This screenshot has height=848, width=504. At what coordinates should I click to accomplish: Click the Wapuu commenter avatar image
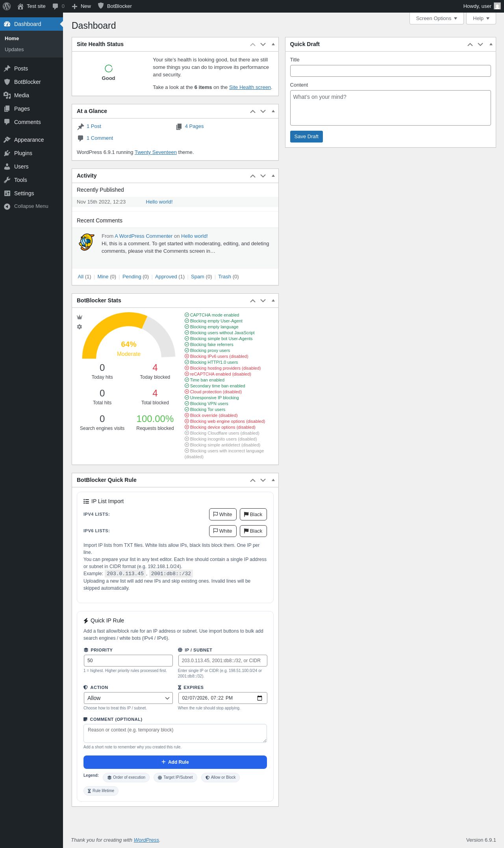pos(87,242)
